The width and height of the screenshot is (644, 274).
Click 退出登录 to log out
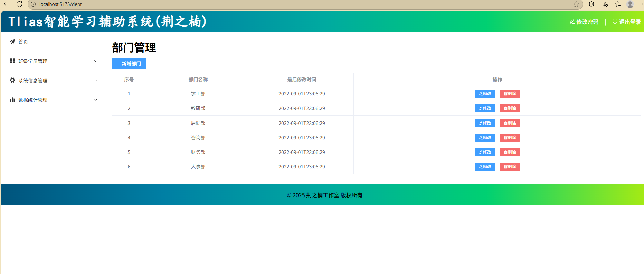tap(627, 22)
